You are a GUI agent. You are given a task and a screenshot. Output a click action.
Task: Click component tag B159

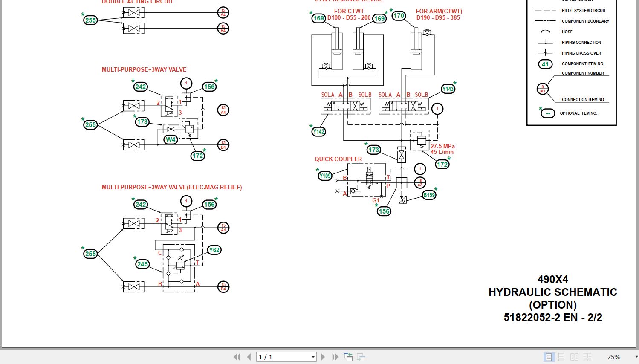[429, 195]
